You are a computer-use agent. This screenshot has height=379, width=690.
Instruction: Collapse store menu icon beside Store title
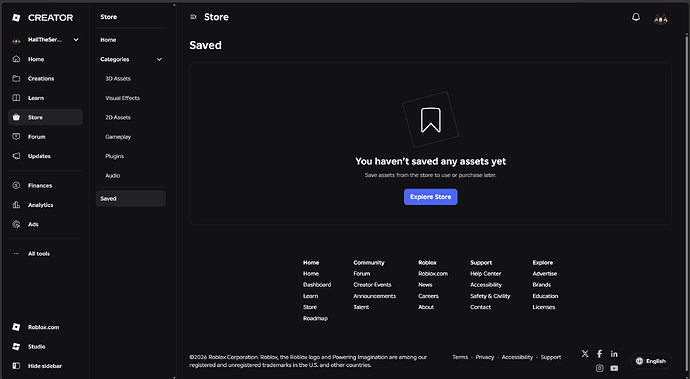[x=193, y=17]
